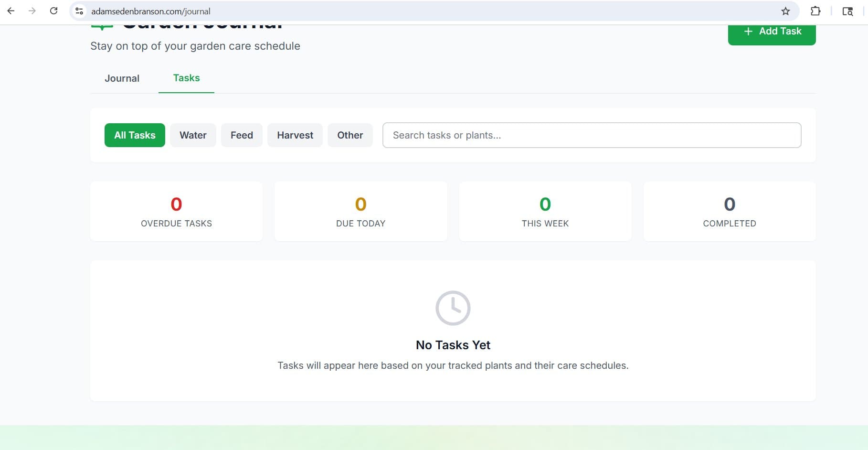Click the browser address bar
The image size is (868, 450).
pos(286,11)
